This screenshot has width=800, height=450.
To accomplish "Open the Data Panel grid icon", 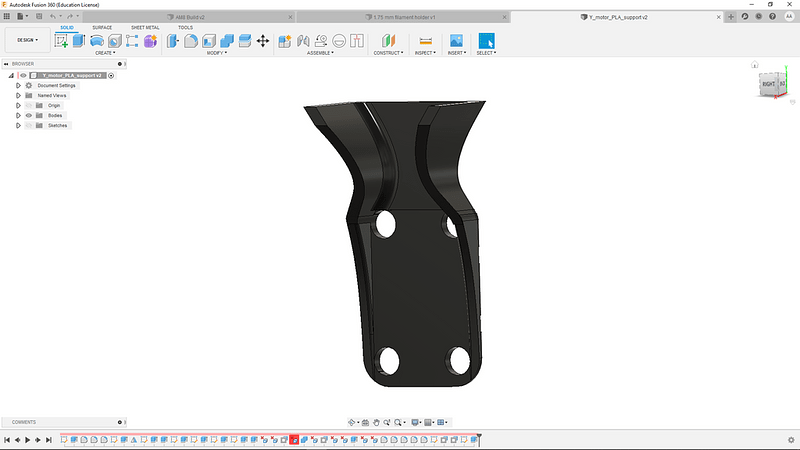I will (x=7, y=16).
